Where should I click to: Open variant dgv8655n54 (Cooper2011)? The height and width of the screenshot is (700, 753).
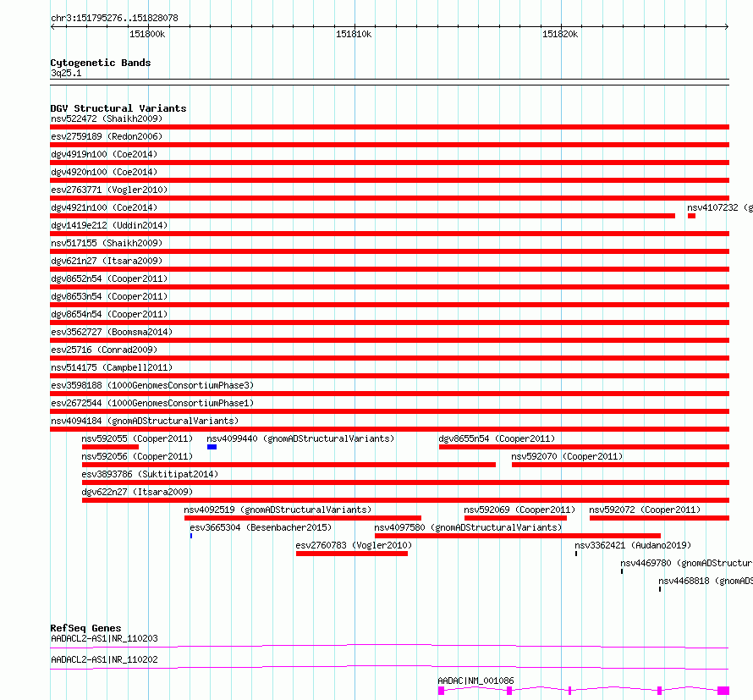pos(585,447)
